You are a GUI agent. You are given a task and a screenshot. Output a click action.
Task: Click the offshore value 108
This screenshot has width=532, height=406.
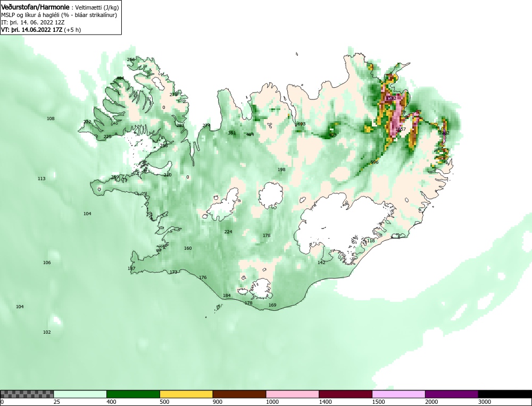coord(51,119)
